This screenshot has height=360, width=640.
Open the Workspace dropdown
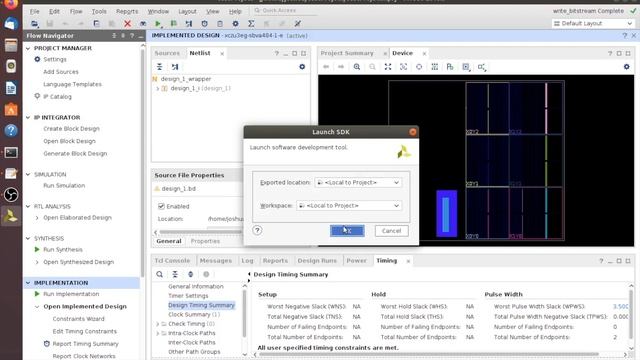[349, 206]
